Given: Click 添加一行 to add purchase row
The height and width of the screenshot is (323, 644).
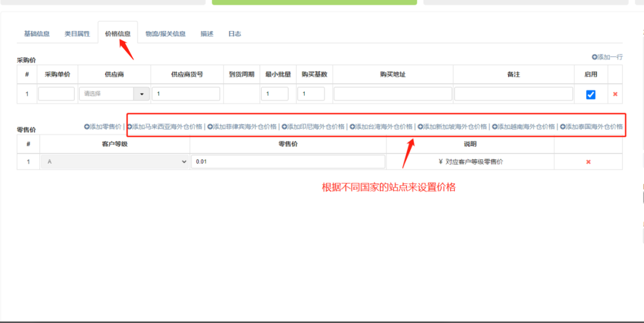Looking at the screenshot, I should pos(607,57).
